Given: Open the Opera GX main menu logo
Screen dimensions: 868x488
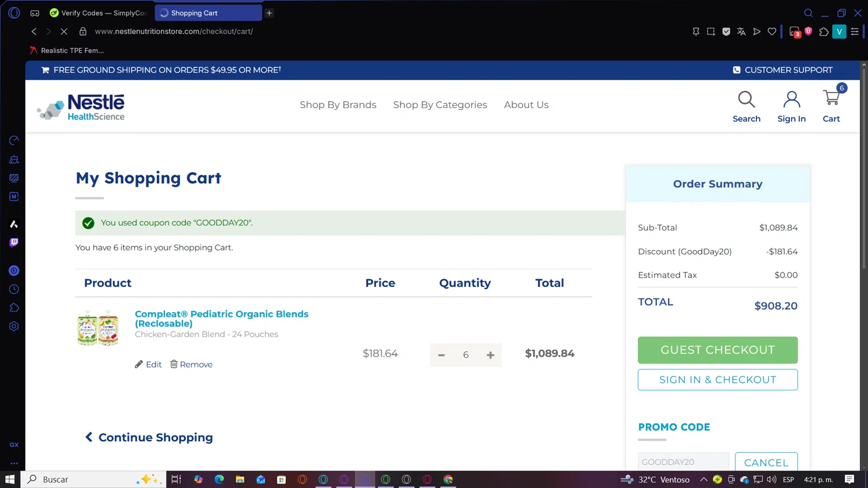Looking at the screenshot, I should [14, 13].
